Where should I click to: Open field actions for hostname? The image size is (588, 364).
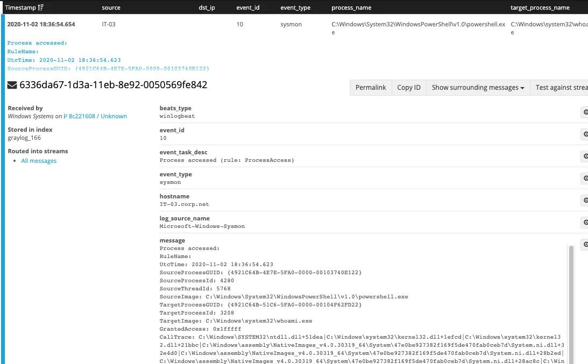(x=585, y=200)
